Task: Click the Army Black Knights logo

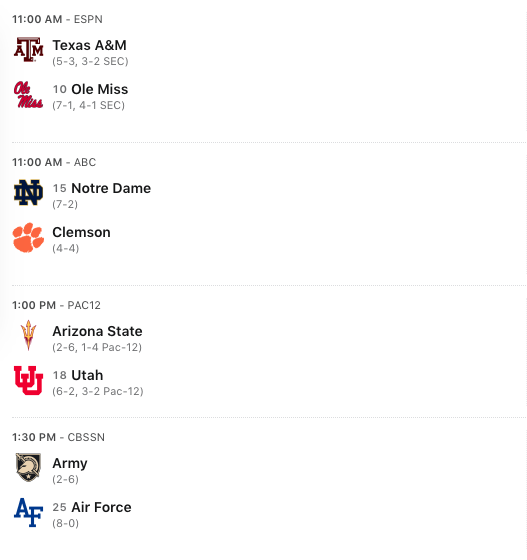Action: pos(29,467)
